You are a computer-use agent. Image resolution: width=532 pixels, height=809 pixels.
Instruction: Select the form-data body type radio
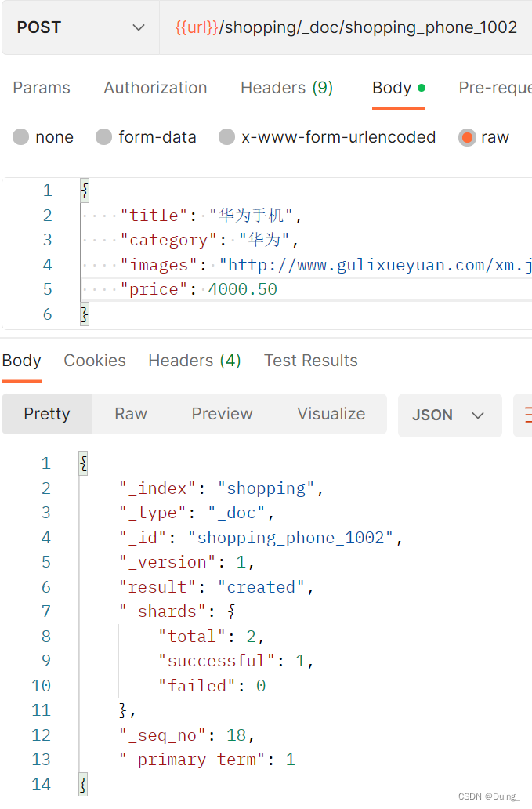click(104, 137)
